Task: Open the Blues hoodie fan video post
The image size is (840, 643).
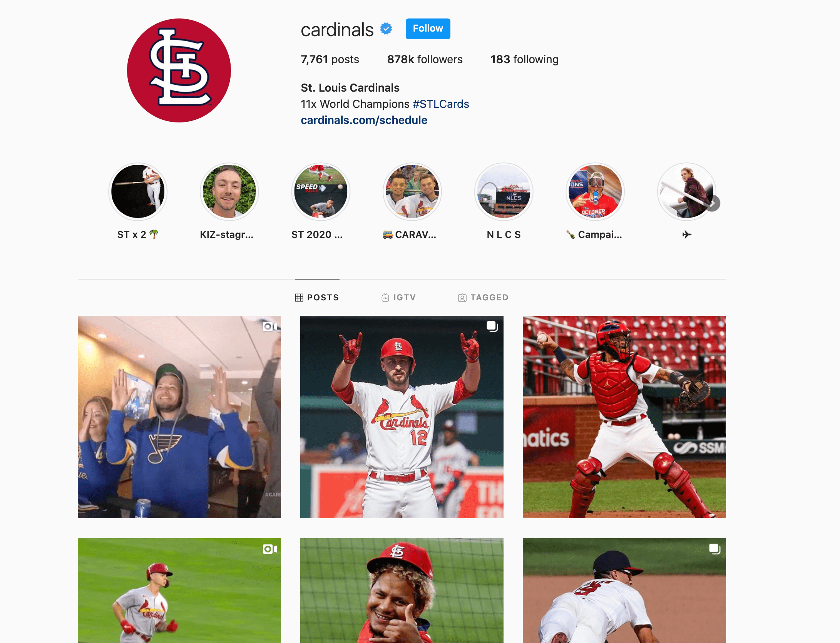Action: [x=179, y=417]
